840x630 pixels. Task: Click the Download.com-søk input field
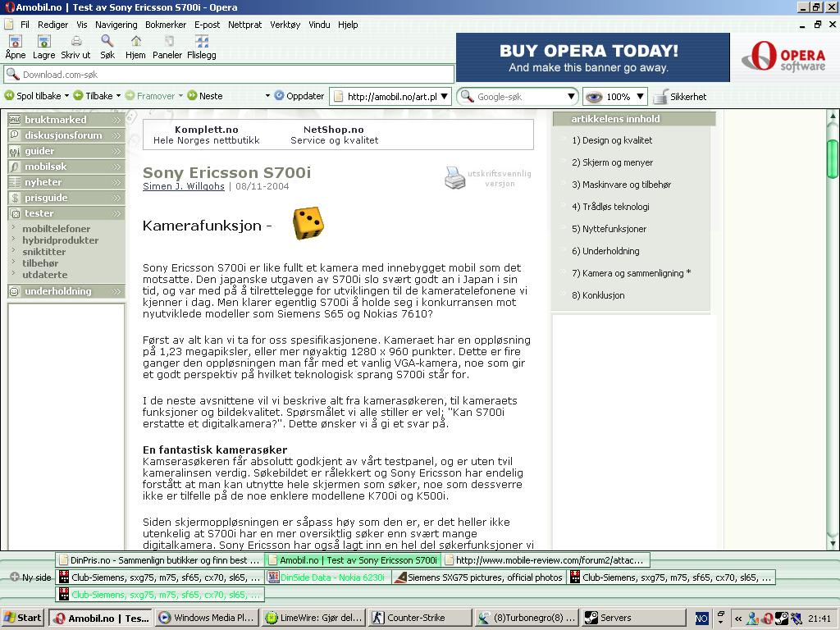pos(230,75)
